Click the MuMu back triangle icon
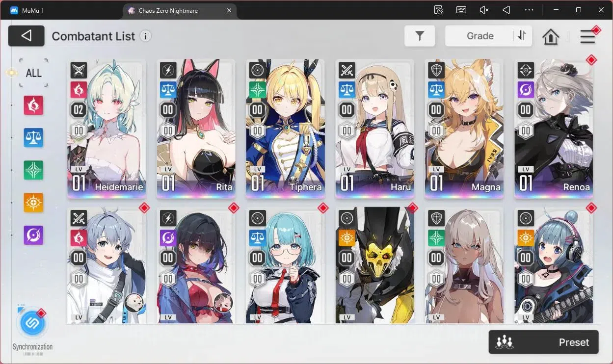 (506, 10)
